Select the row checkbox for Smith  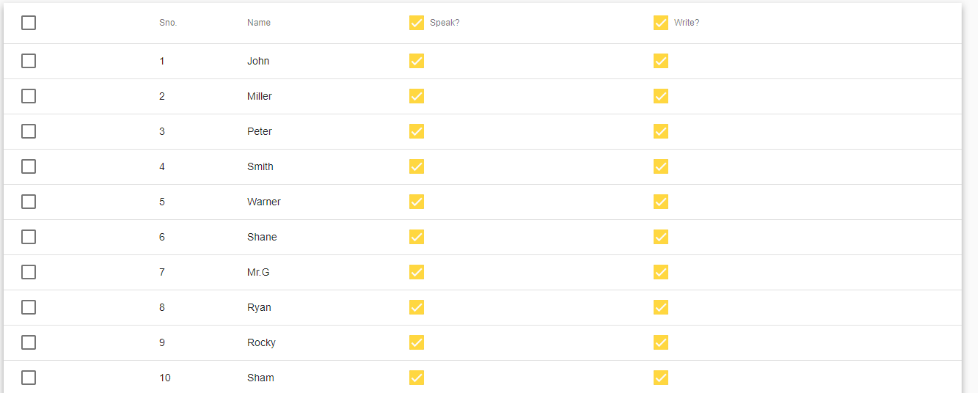(x=29, y=166)
